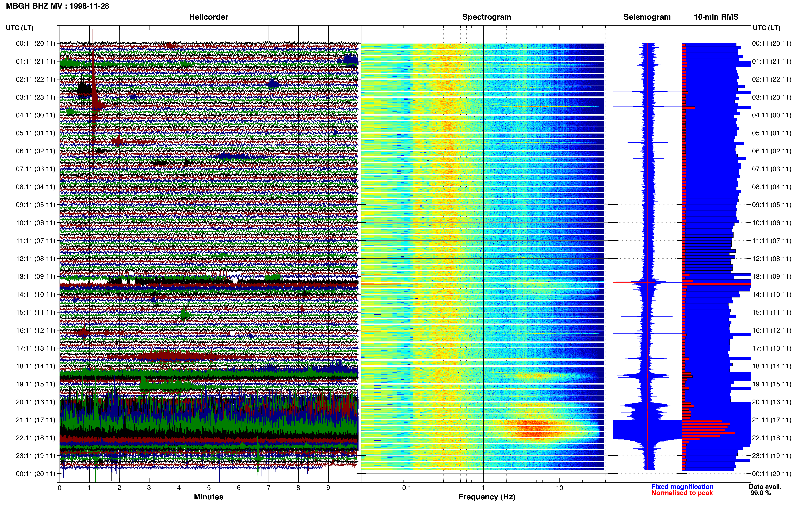Click right-axis time label 23:11 (19:11)
This screenshot has height=508, width=812.
772,456
